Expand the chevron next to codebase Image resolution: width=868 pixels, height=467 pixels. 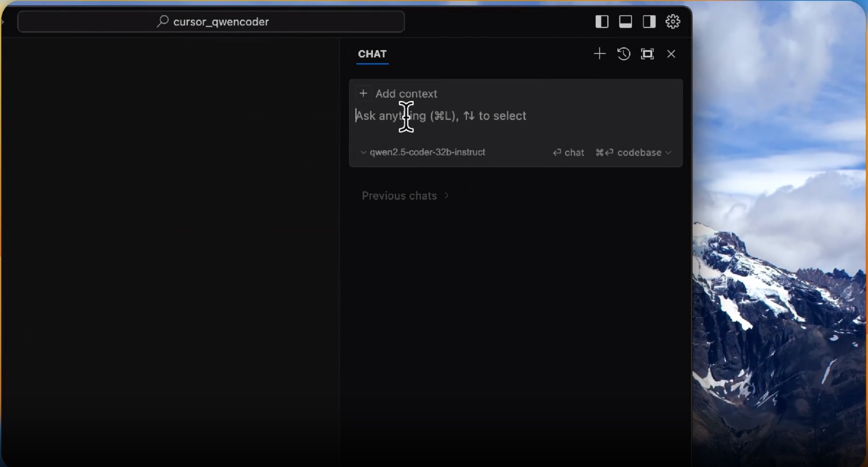pyautogui.click(x=668, y=153)
